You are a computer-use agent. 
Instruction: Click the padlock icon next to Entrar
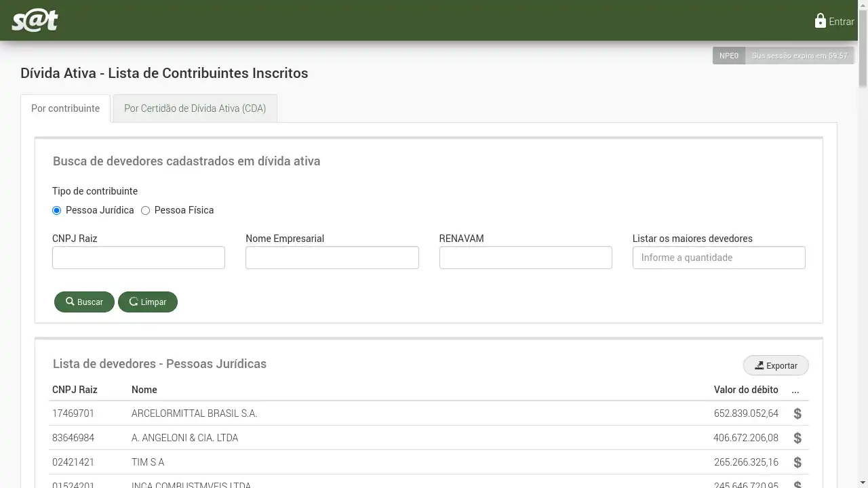click(820, 20)
